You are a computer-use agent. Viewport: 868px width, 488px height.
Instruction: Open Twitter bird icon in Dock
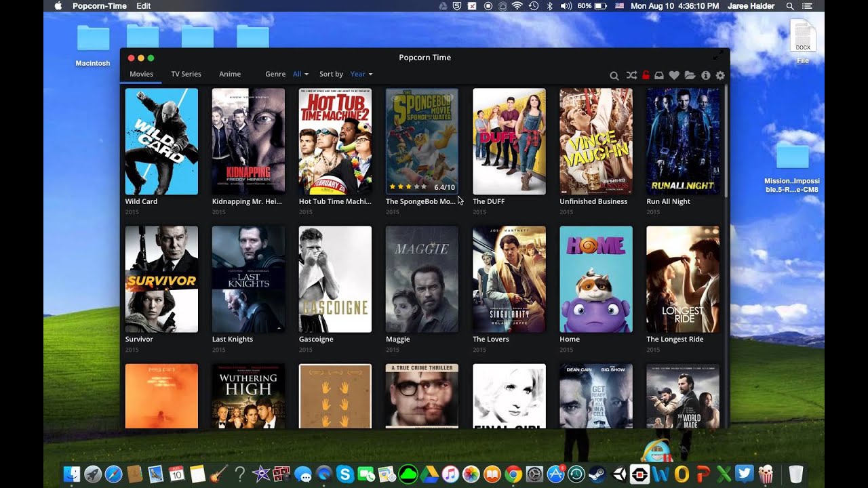(744, 474)
